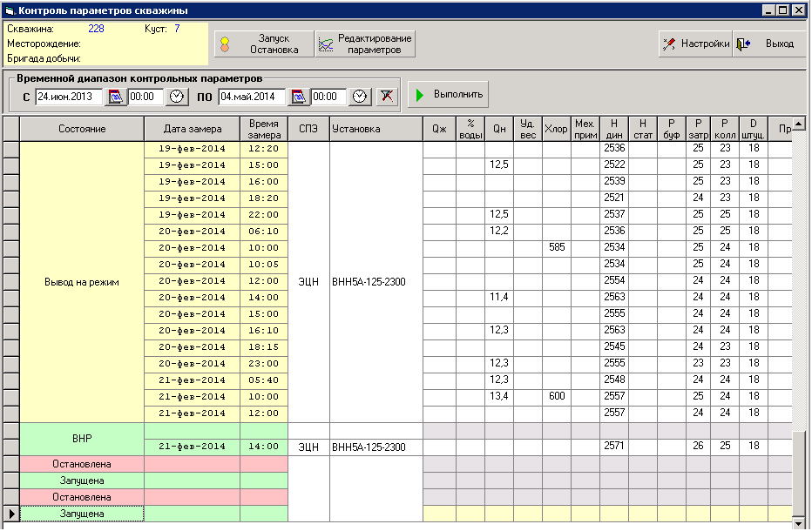
Task: Select the ВНР state cell
Action: tap(82, 439)
